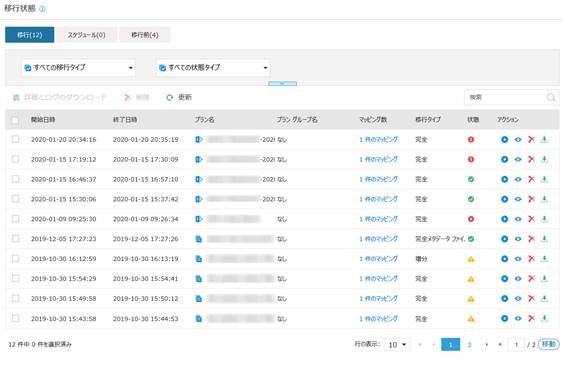The image size is (563, 373).
Task: Click warning status icon for 2019-10-30 15:54:29 row
Action: [x=471, y=279]
